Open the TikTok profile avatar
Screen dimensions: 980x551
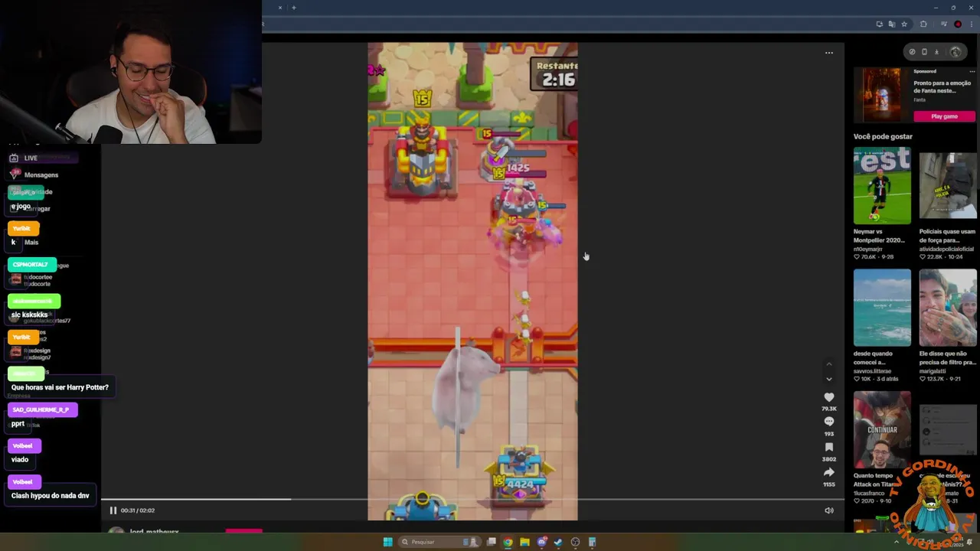pos(955,52)
